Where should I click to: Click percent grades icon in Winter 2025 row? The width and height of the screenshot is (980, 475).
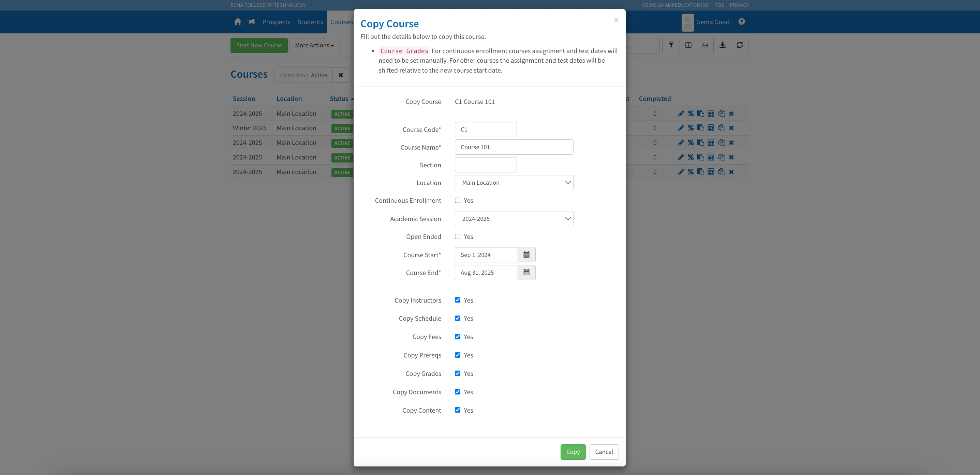click(x=691, y=128)
